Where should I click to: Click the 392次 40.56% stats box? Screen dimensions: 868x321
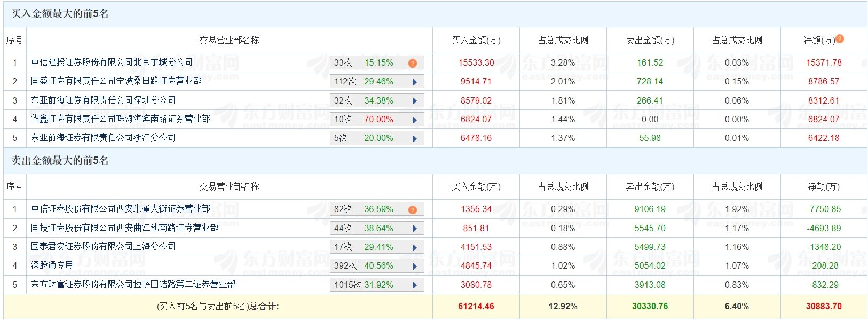[x=377, y=266]
